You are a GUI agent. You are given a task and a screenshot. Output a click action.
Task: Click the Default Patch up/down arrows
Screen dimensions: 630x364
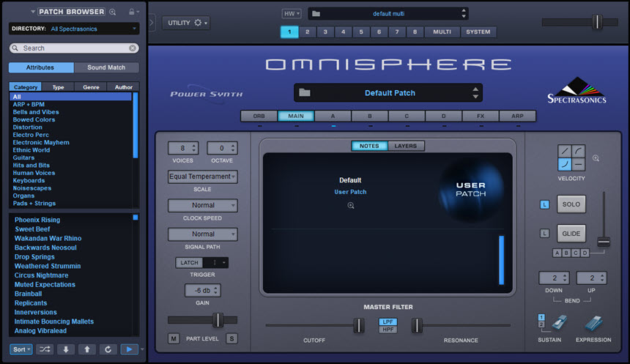point(475,93)
